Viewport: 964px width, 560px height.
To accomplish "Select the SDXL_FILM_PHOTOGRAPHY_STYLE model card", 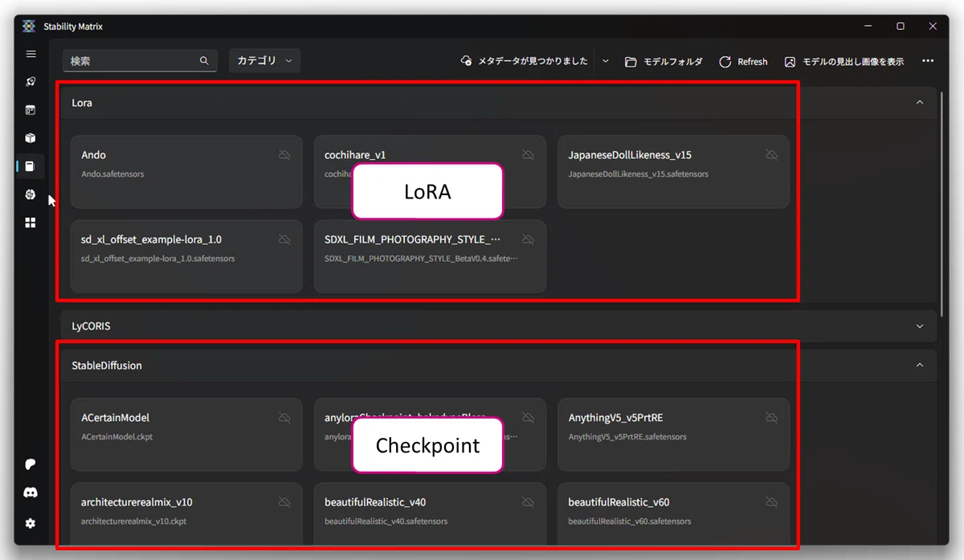I will coord(430,256).
